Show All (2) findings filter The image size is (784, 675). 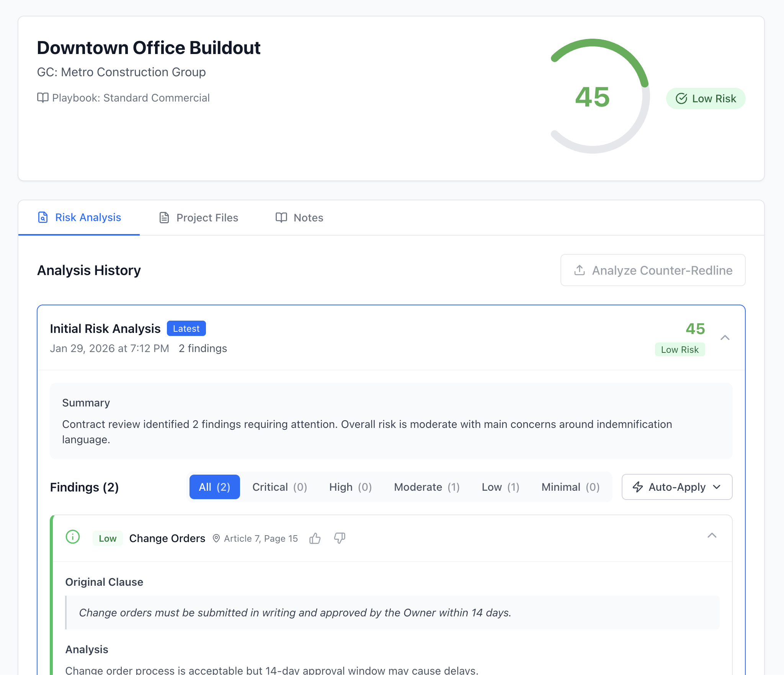[x=214, y=487]
